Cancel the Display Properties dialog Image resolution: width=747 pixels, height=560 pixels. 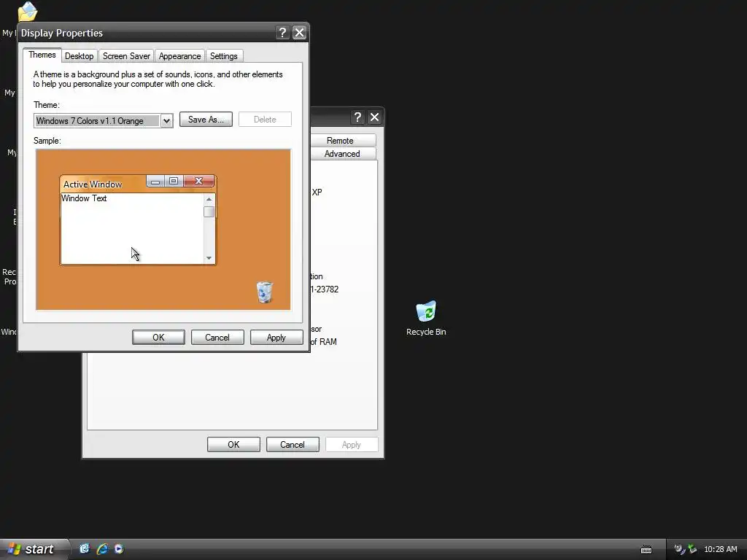(217, 338)
